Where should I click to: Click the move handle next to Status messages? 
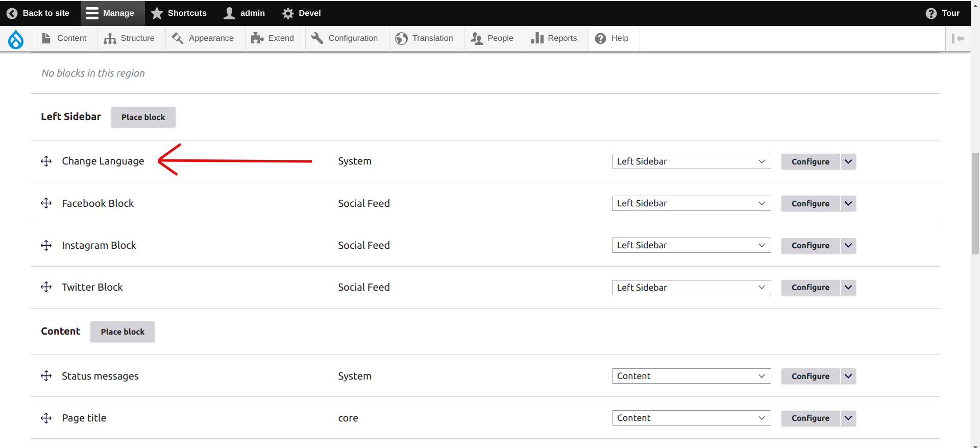pos(46,376)
